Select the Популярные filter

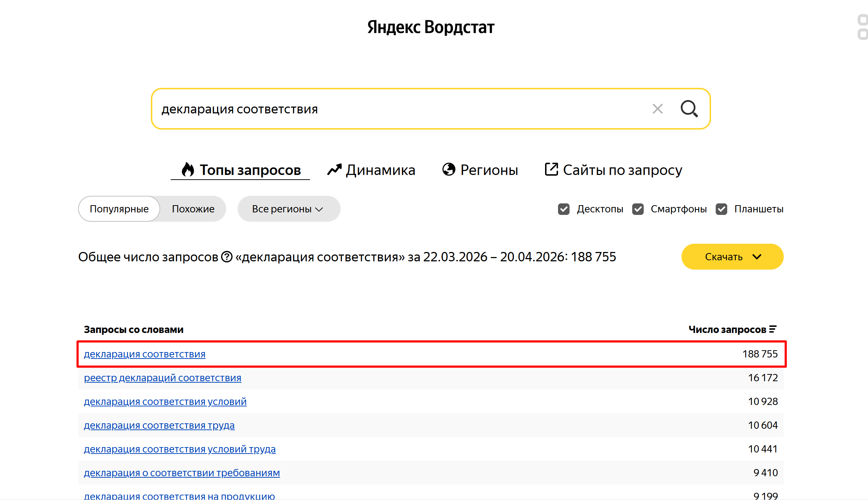click(x=119, y=209)
